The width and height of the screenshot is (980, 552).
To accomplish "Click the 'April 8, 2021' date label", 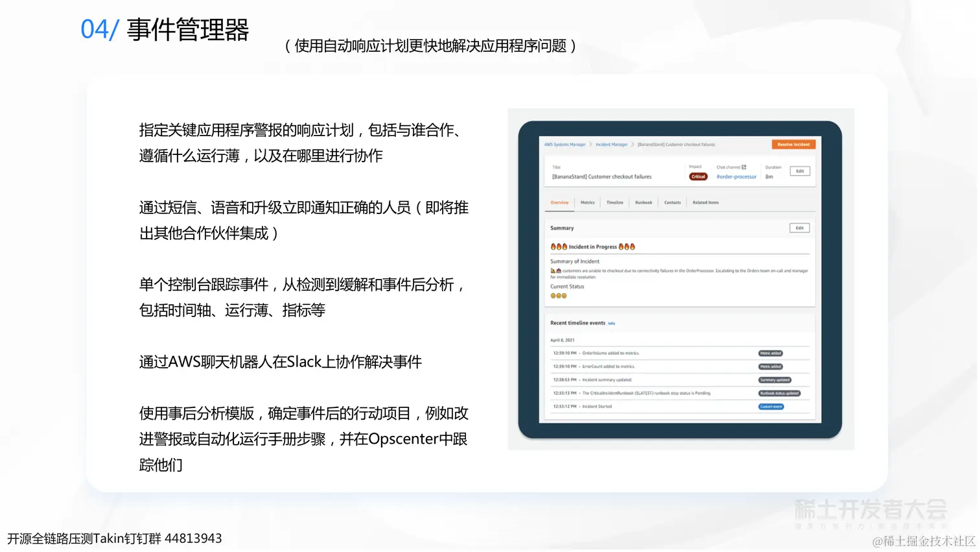I will 562,340.
